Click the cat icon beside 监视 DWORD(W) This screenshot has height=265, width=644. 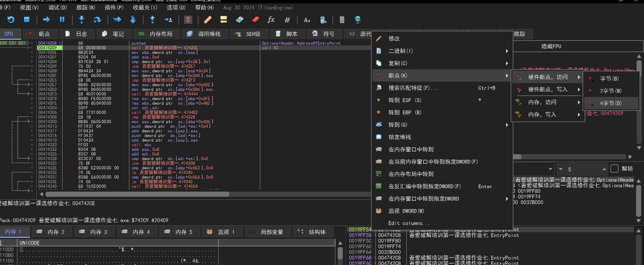click(379, 211)
